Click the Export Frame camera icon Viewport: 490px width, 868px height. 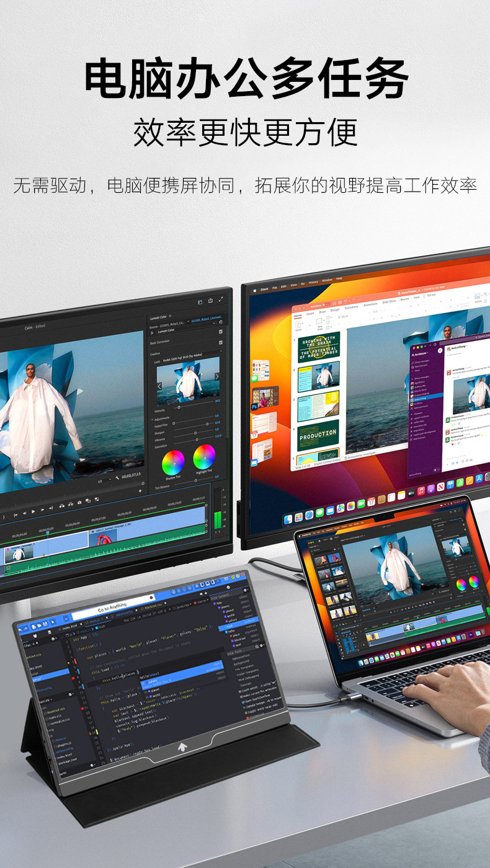79,502
